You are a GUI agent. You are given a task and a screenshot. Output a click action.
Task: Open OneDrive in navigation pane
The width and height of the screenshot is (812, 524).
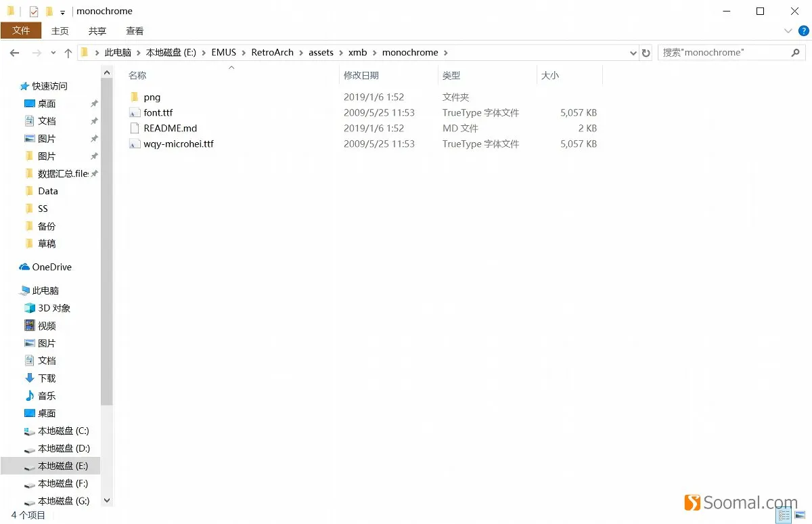(x=45, y=267)
